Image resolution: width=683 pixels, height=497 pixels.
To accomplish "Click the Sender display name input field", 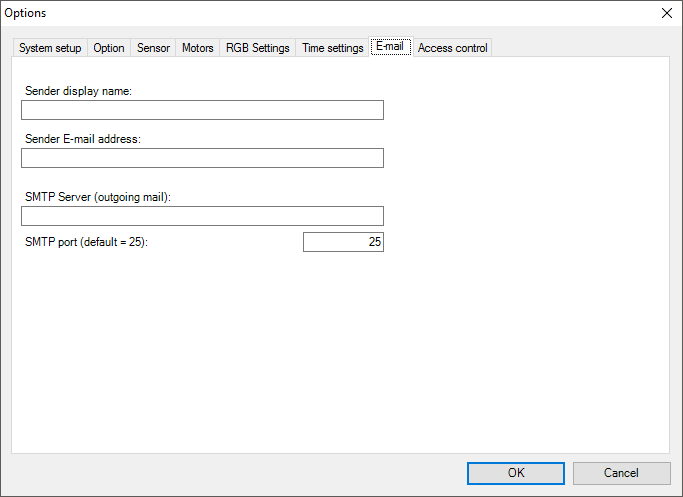I will (x=202, y=110).
